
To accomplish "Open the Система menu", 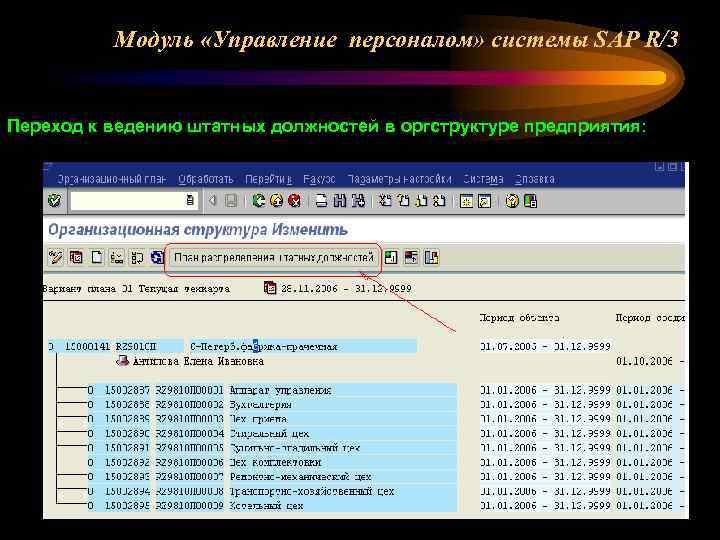I will click(483, 179).
